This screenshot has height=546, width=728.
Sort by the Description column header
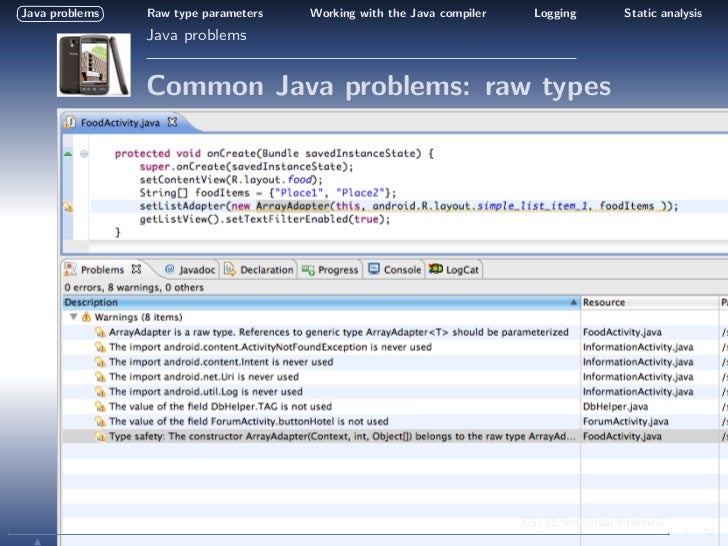pos(321,302)
